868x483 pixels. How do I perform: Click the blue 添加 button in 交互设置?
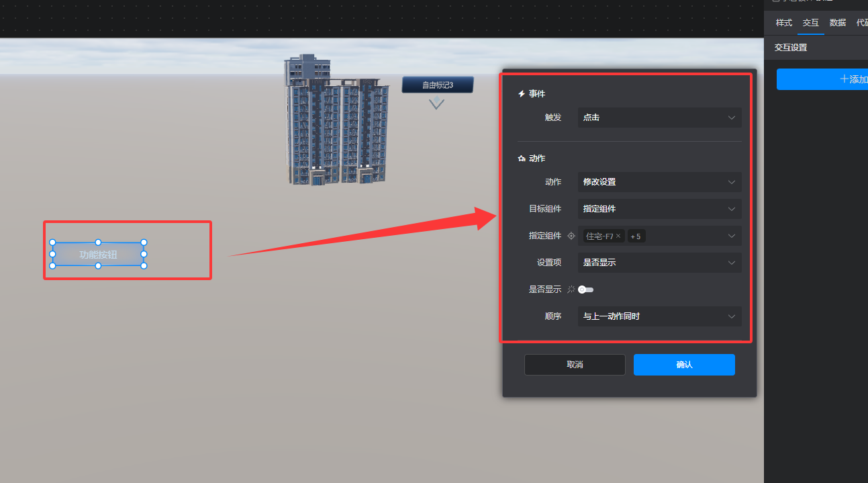coord(822,79)
